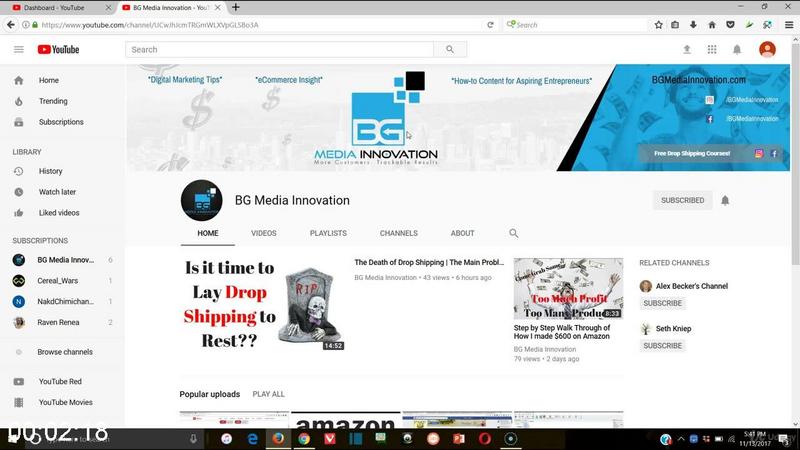Focus the YouTube search field

tap(280, 49)
